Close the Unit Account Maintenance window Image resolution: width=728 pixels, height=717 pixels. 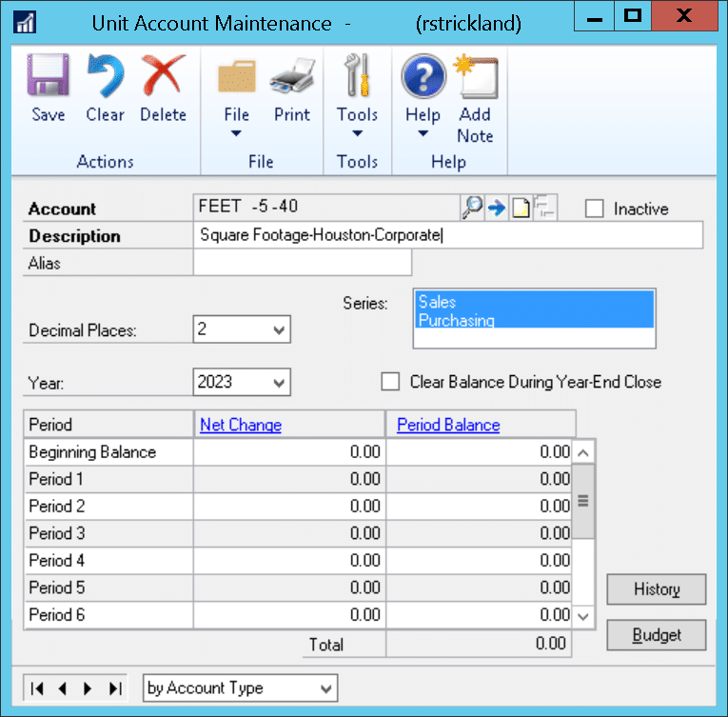point(684,16)
